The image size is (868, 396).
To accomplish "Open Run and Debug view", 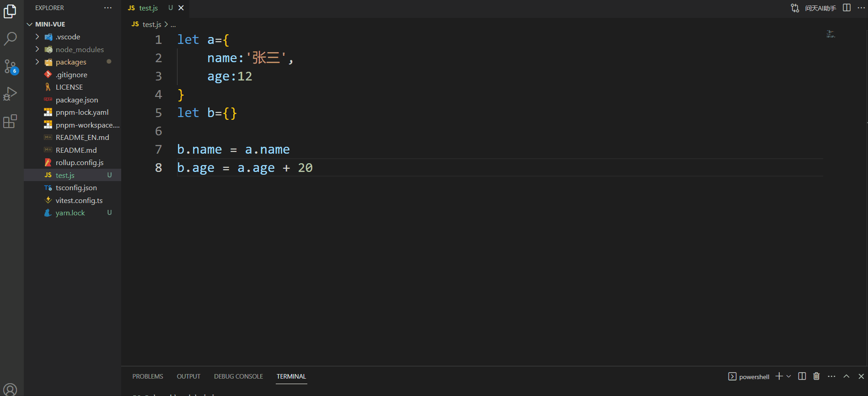I will [11, 94].
